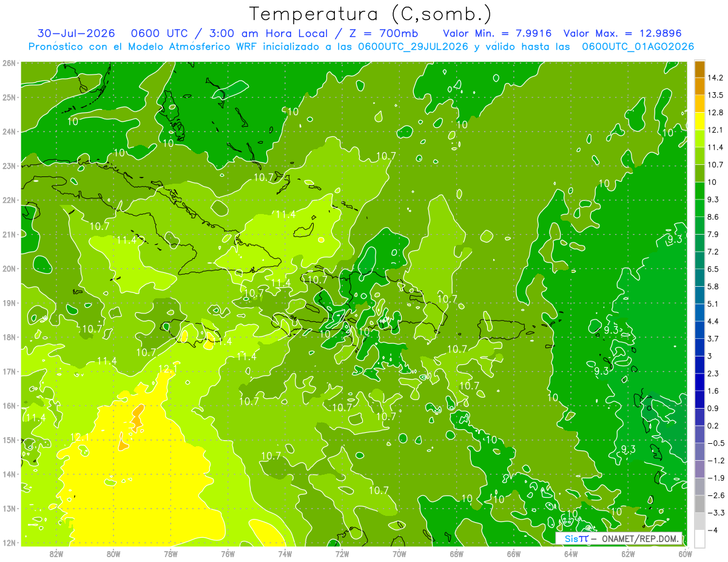Click the "22N" latitude axis label
This screenshot has width=728, height=562.
[x=8, y=200]
